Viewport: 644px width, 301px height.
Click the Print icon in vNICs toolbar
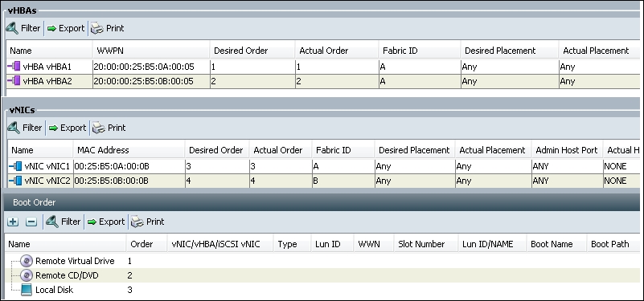[x=99, y=128]
